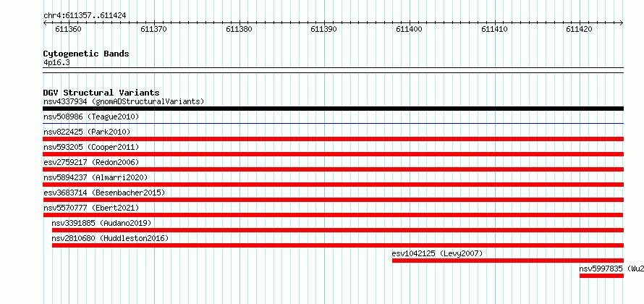Open esv2759217 (Redon2006) variant label
This screenshot has height=304, width=644.
91,162
